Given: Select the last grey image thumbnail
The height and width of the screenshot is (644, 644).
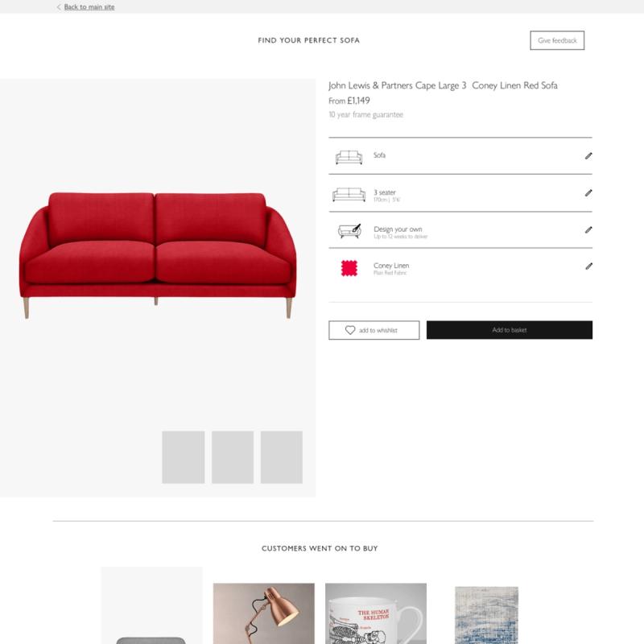Looking at the screenshot, I should [281, 457].
